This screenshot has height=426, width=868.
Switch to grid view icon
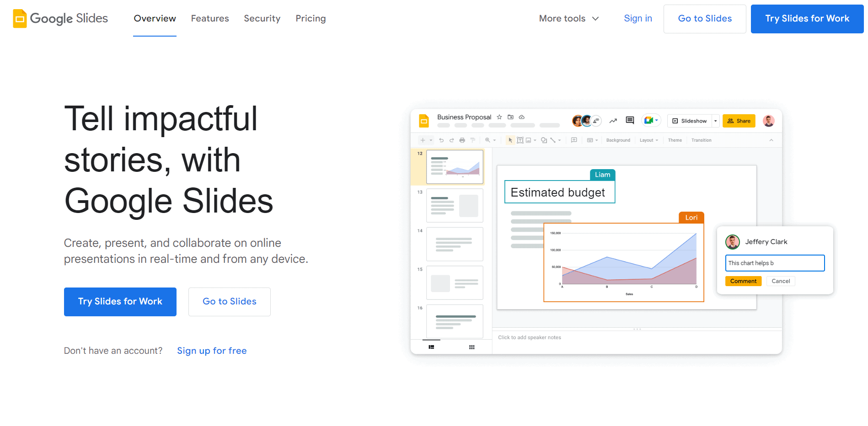pyautogui.click(x=472, y=347)
